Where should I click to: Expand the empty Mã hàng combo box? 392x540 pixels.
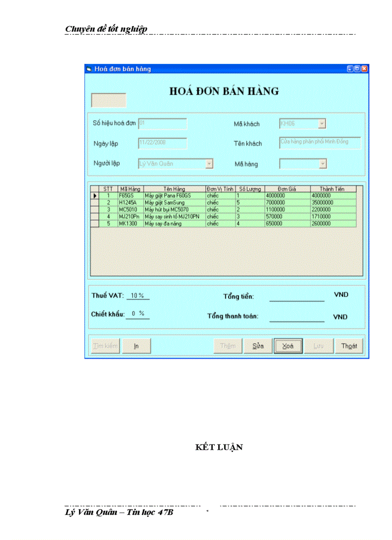click(322, 164)
